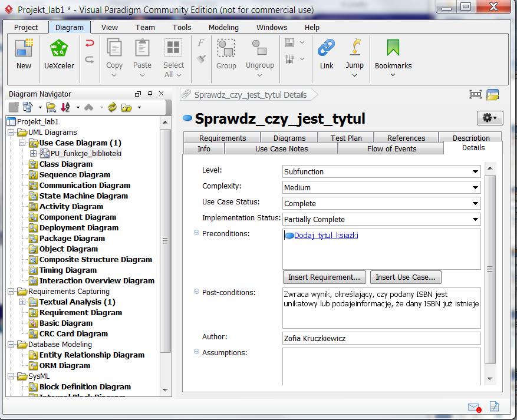The image size is (517, 420).
Task: Switch to the Test Plan tab
Action: [x=346, y=138]
